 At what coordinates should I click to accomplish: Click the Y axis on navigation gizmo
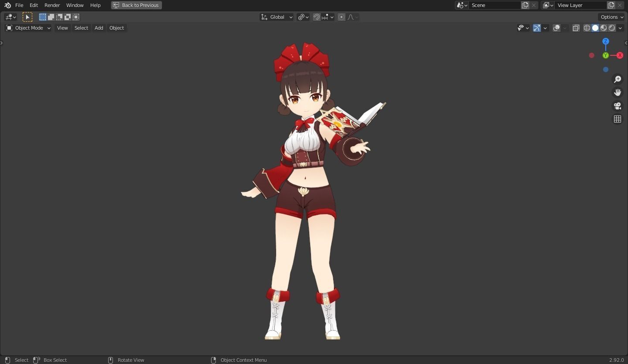[x=605, y=55]
